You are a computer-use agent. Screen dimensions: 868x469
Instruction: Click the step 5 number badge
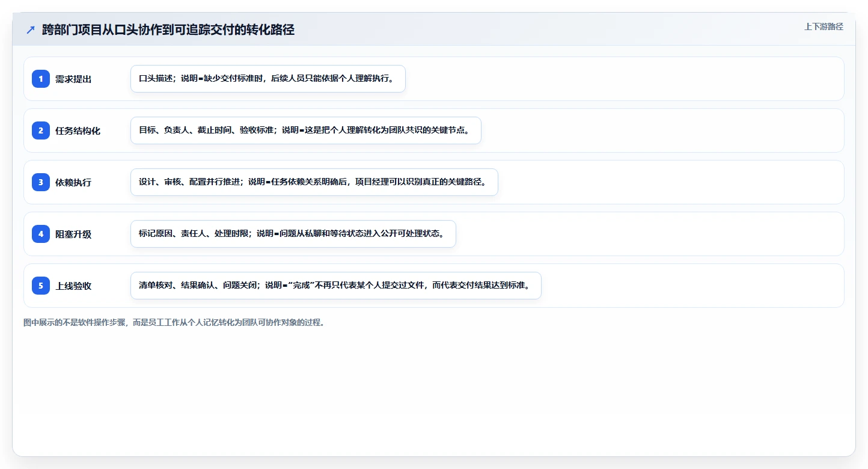[41, 286]
